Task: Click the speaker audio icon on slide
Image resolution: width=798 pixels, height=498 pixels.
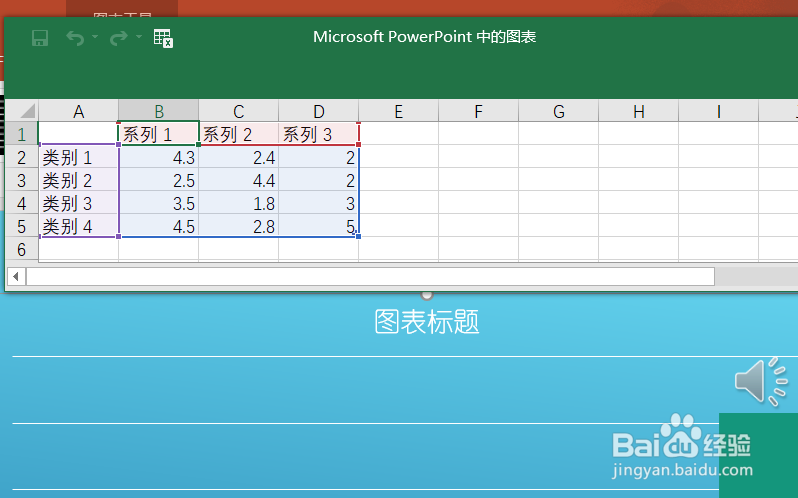Action: (761, 382)
